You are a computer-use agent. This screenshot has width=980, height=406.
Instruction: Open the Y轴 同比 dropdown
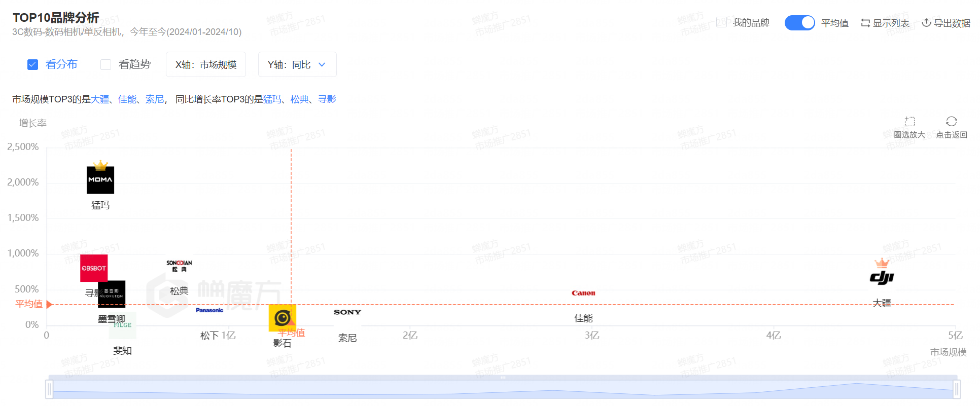[297, 64]
